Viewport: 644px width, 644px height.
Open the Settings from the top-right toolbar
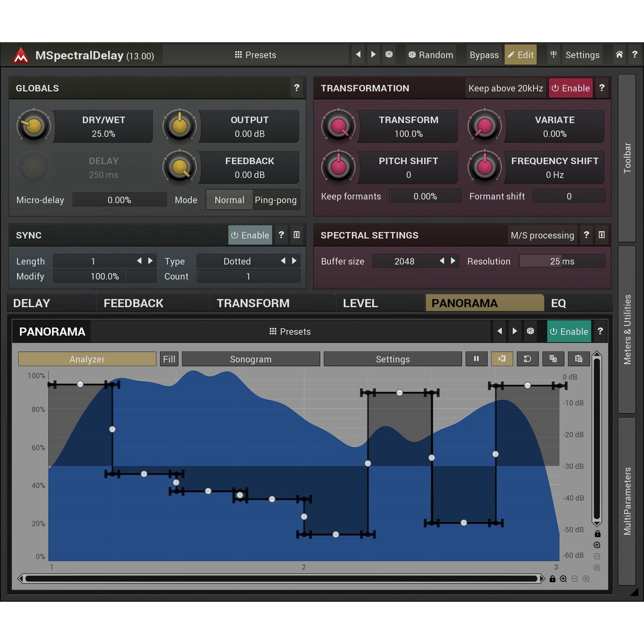pyautogui.click(x=582, y=54)
